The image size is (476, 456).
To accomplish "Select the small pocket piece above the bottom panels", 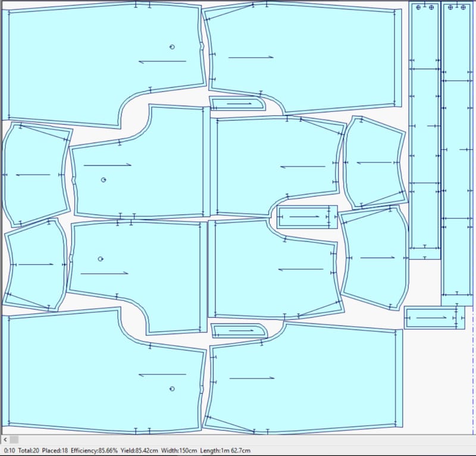I will (x=239, y=330).
